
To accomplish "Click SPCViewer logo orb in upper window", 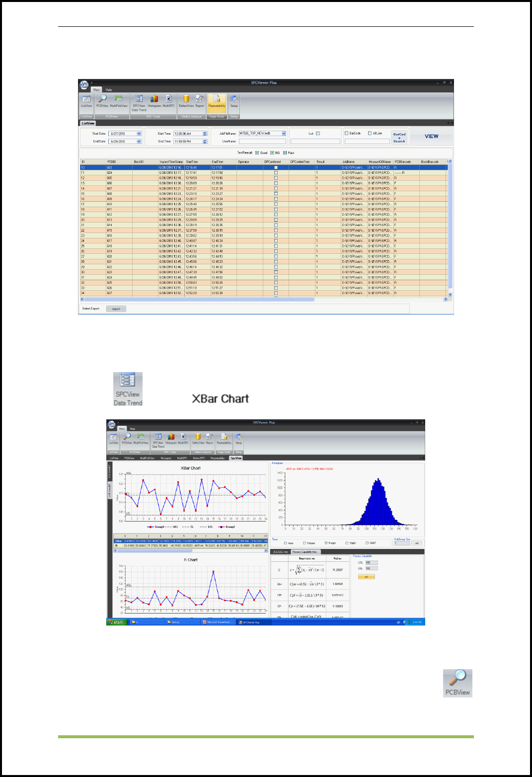I will coord(84,84).
